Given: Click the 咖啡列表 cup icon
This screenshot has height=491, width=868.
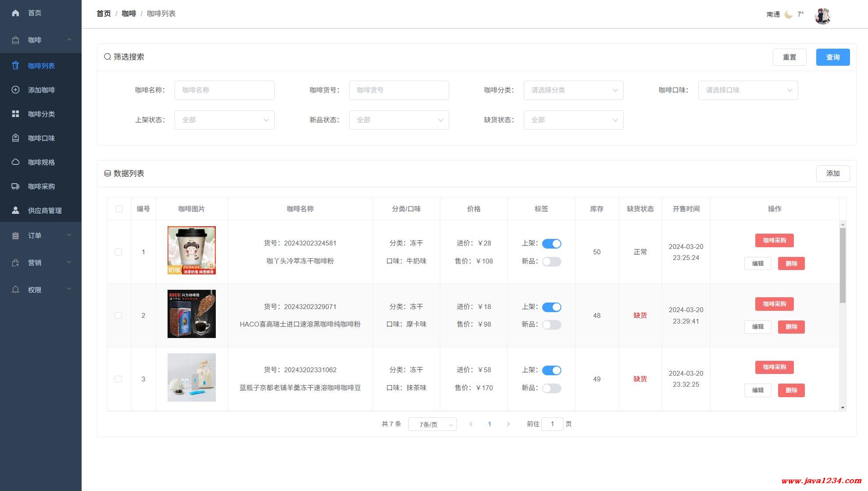Looking at the screenshot, I should coord(15,66).
